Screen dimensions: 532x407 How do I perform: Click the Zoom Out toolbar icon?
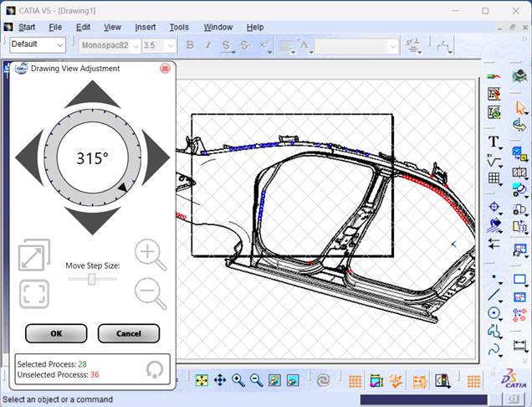click(x=256, y=380)
